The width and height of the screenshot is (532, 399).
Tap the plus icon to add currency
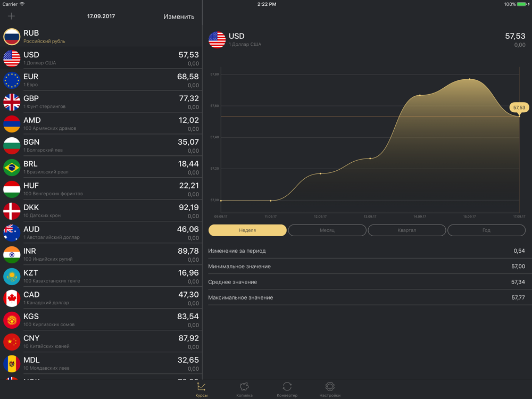[11, 16]
